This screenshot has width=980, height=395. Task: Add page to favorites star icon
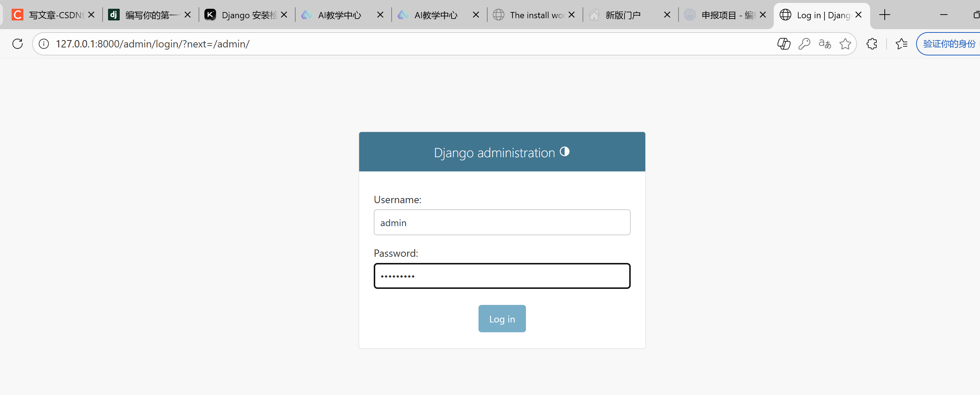pyautogui.click(x=845, y=44)
